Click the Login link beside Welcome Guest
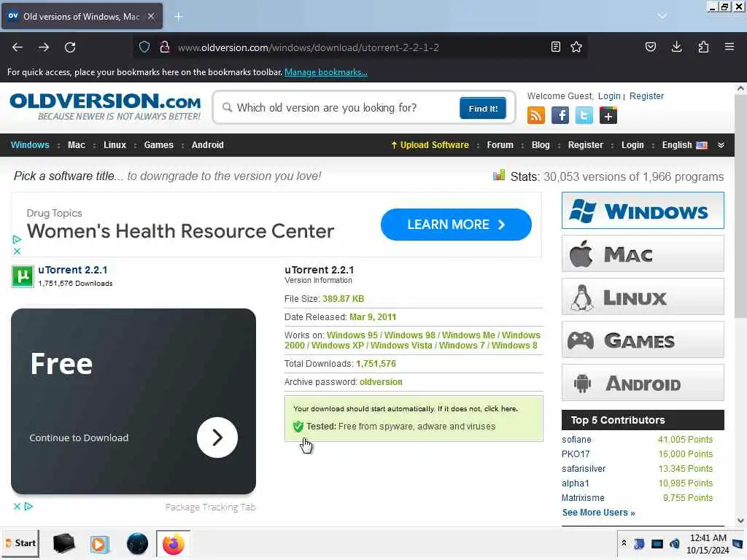This screenshot has width=747, height=560. pos(609,96)
